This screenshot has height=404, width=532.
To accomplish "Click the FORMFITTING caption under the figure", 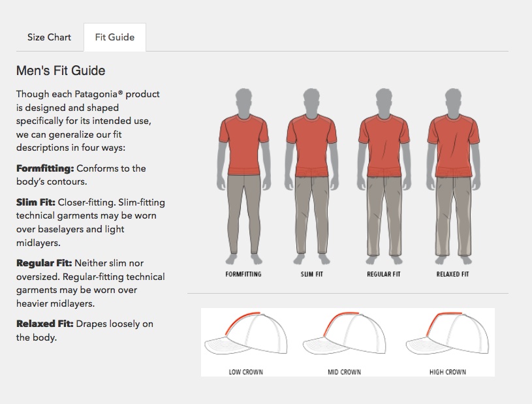I will click(243, 275).
